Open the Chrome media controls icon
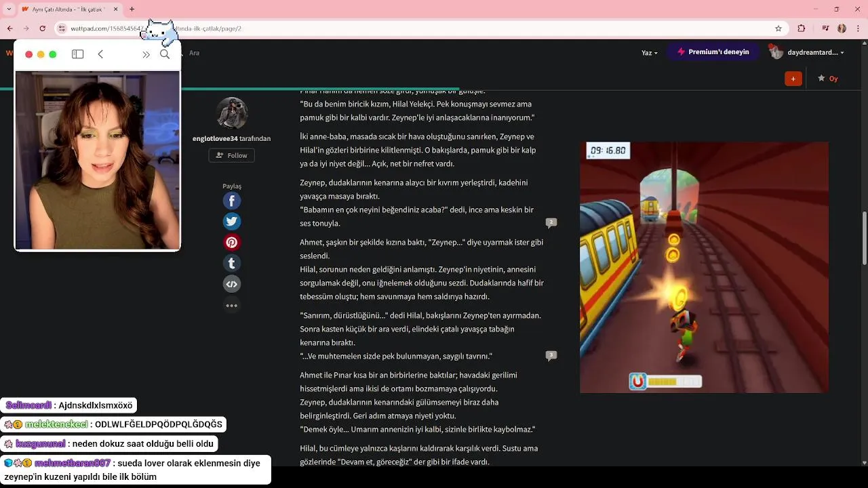The image size is (868, 488). click(x=825, y=28)
